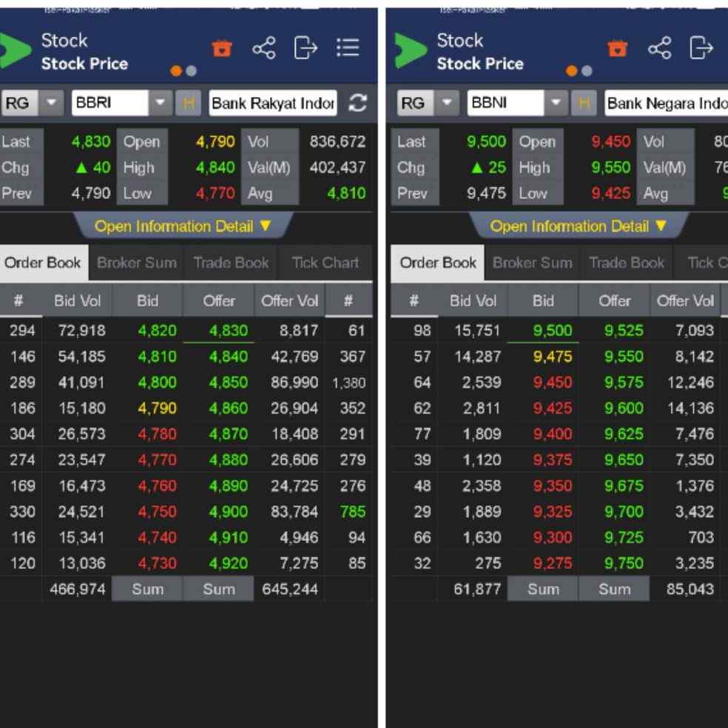
Task: Open the BBRI stock code dropdown
Action: point(161,103)
